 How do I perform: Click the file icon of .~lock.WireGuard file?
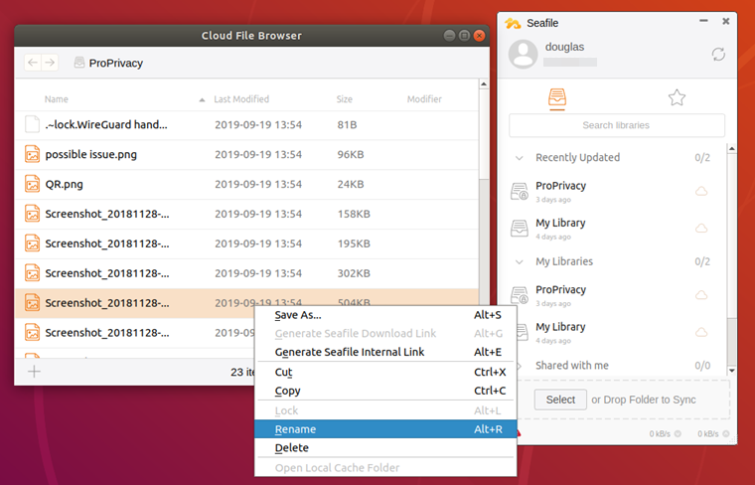click(x=32, y=124)
